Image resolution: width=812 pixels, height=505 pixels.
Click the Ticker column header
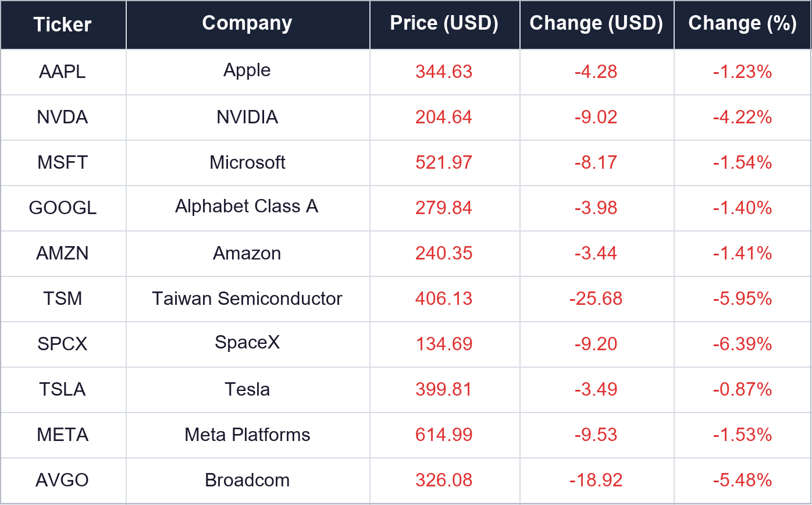pos(63,24)
